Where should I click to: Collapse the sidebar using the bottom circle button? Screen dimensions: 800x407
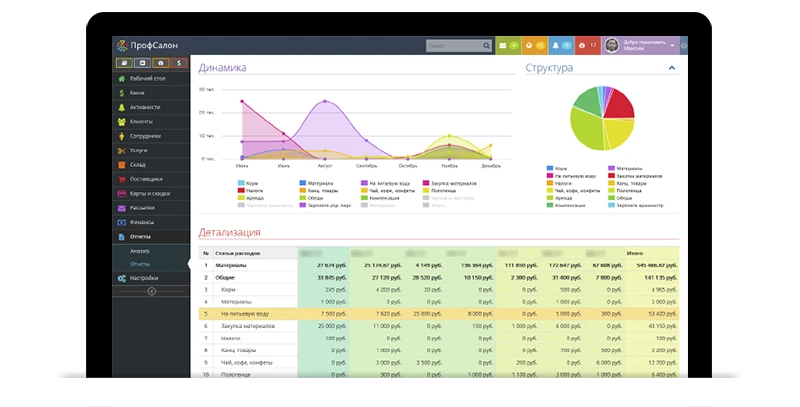point(152,291)
